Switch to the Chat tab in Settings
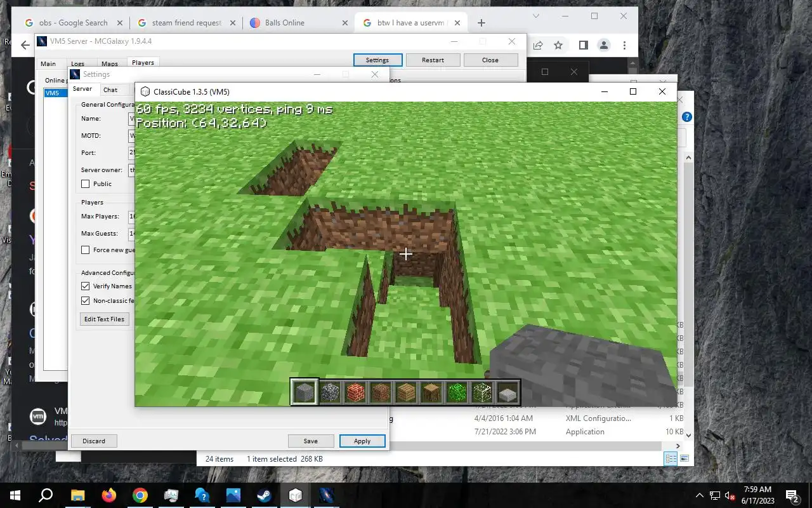Viewport: 812px width, 508px height. click(110, 90)
